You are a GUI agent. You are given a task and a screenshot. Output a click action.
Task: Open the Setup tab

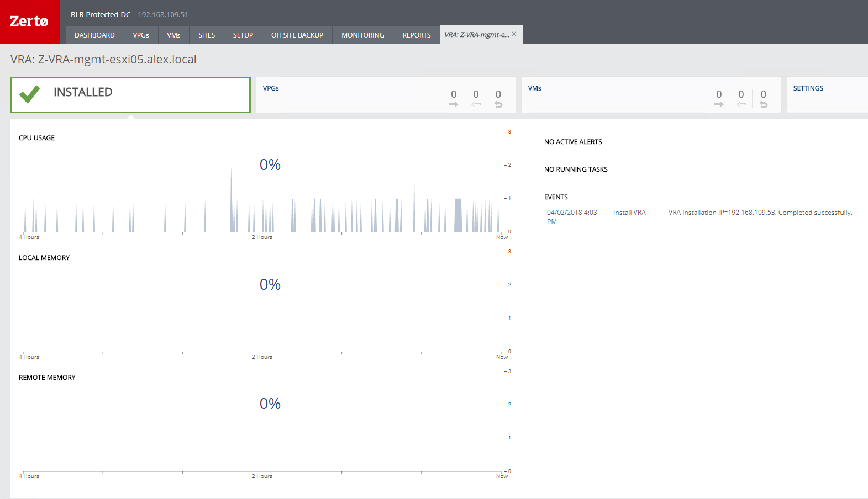pos(243,35)
